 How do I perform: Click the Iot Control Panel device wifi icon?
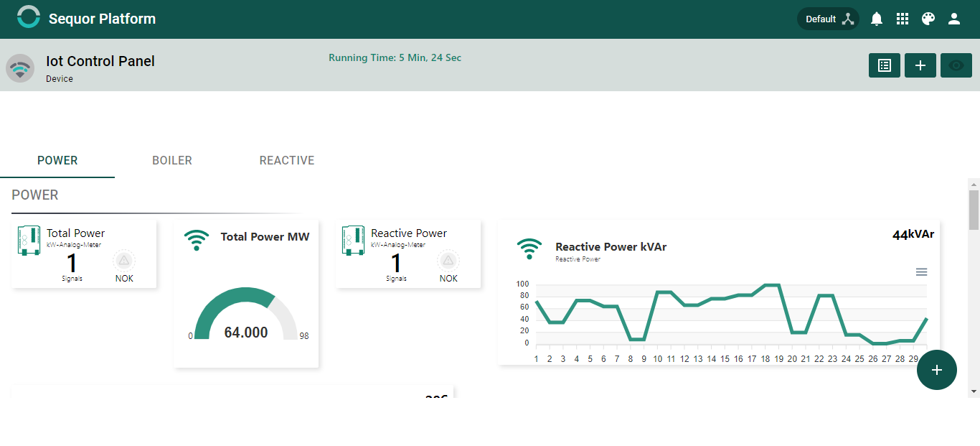[20, 68]
